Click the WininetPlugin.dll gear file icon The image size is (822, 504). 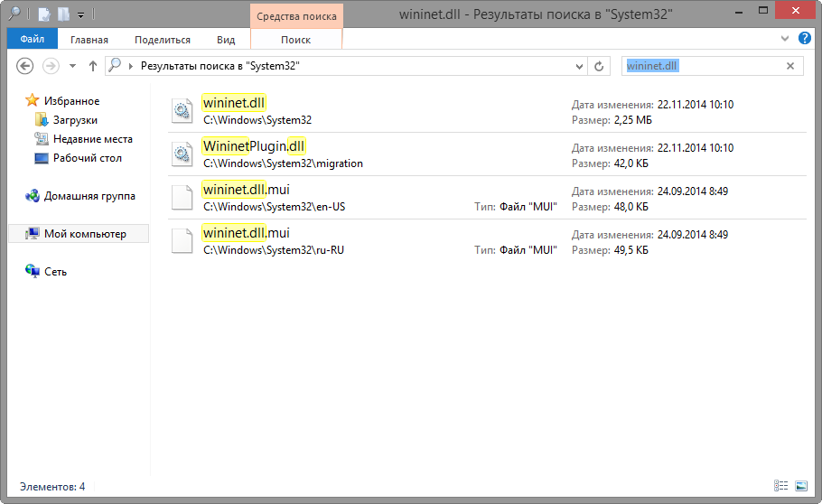[182, 154]
